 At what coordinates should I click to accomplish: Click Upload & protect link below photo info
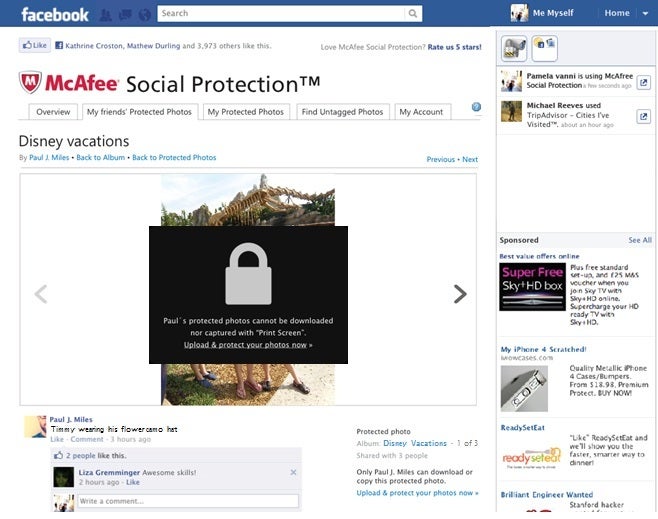coord(418,493)
